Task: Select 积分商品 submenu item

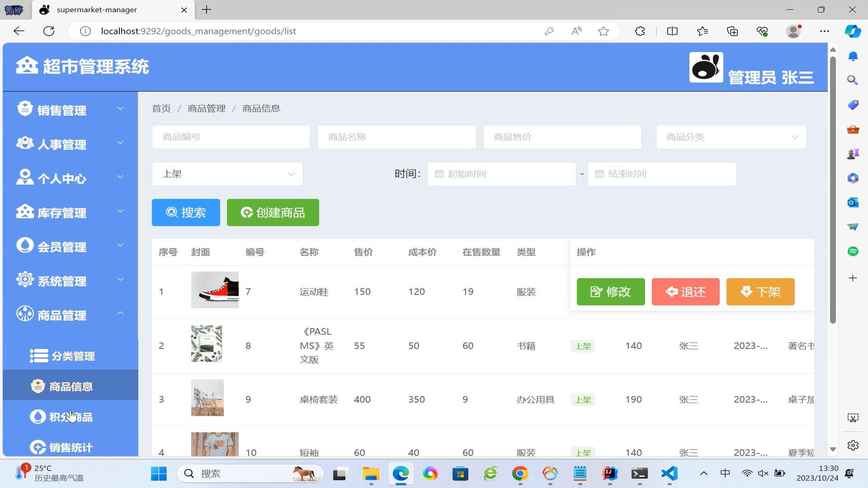Action: click(71, 417)
